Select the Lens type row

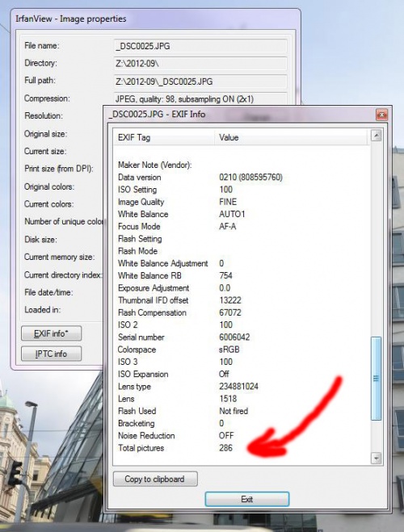click(x=242, y=387)
